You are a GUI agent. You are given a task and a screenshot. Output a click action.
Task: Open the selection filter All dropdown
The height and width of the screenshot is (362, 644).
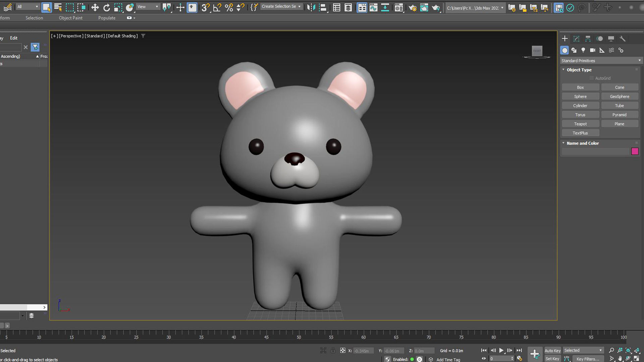[x=28, y=6]
